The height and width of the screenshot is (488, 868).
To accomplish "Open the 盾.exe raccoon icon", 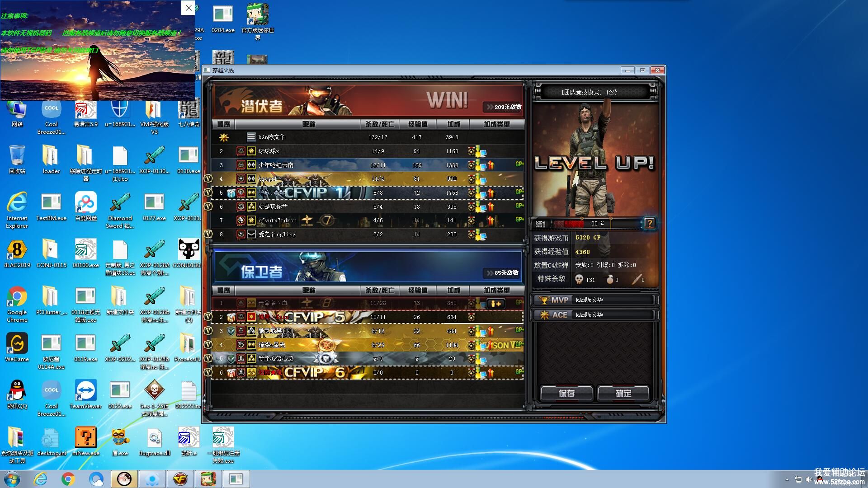I will tap(120, 441).
